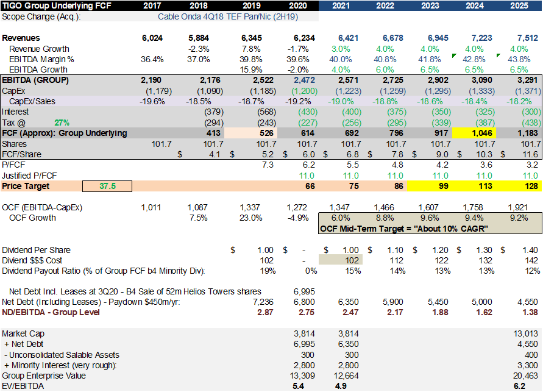The width and height of the screenshot is (543, 392).
Task: Select the 2020 price target 66
Action: 310,186
